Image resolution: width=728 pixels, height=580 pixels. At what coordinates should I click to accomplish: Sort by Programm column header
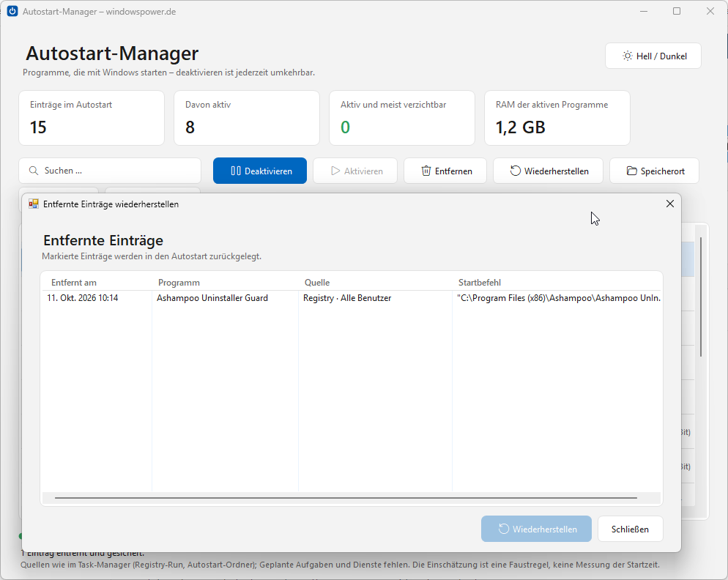click(x=179, y=283)
